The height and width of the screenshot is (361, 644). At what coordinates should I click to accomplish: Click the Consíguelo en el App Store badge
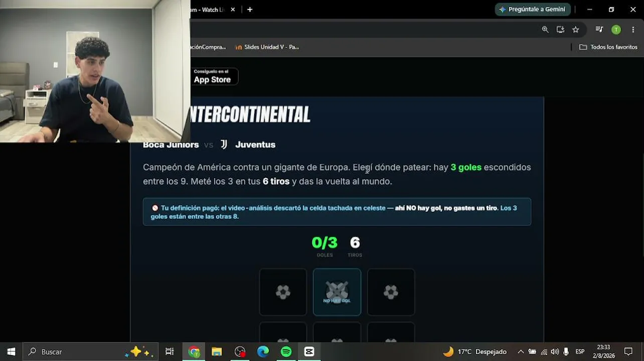(213, 77)
